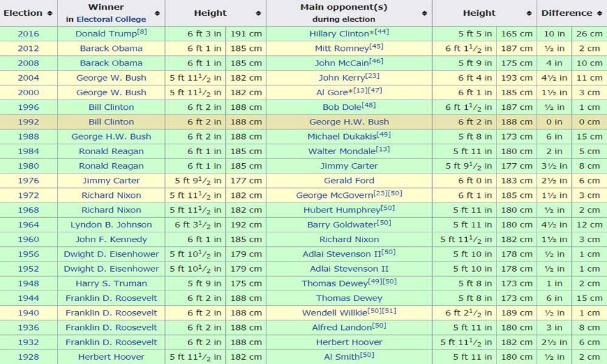Open citation [44] beside Hillary Clinton
The width and height of the screenshot is (607, 364).
click(x=382, y=32)
